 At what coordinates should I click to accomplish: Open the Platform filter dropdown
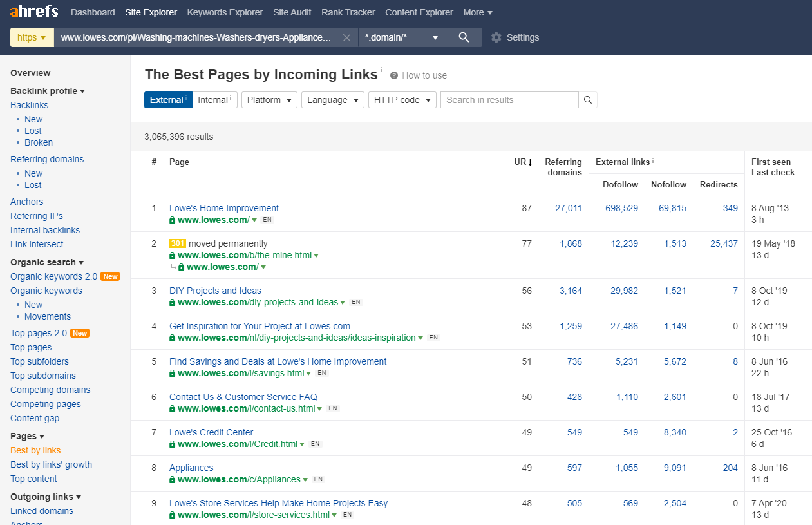269,100
